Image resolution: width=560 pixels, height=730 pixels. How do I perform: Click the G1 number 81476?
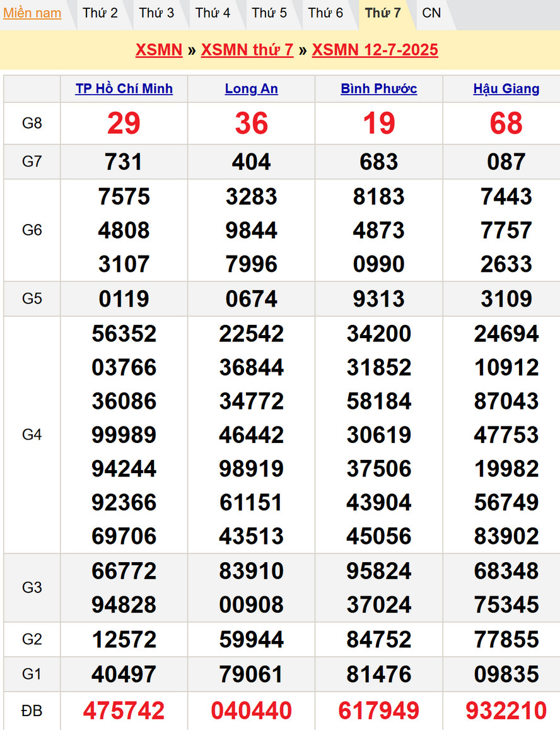[x=378, y=674]
